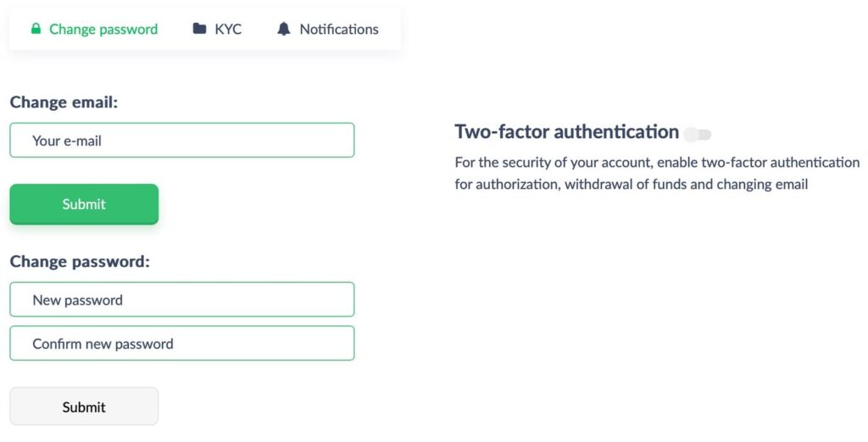Open the KYC tab

pos(228,29)
